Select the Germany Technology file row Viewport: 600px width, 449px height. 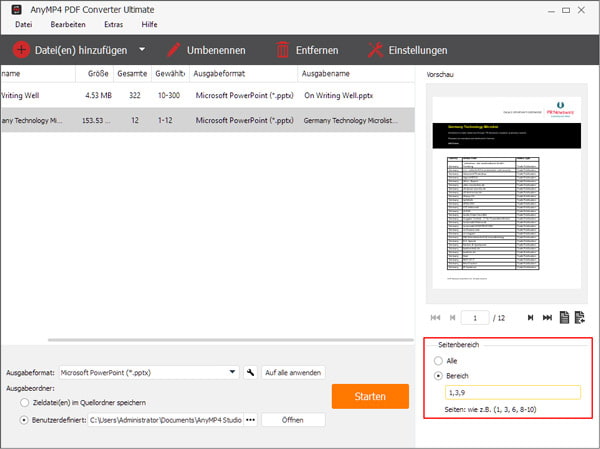pos(207,120)
